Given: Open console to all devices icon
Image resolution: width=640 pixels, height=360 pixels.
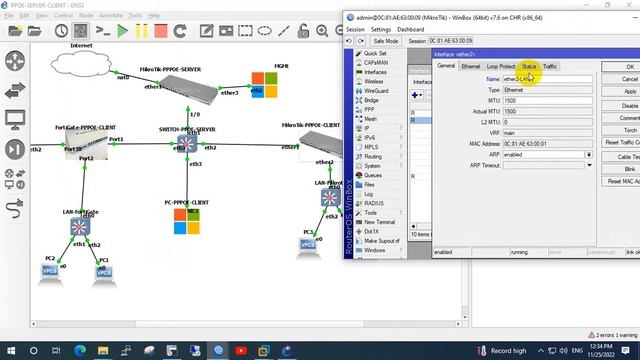Looking at the screenshot, I should (103, 31).
